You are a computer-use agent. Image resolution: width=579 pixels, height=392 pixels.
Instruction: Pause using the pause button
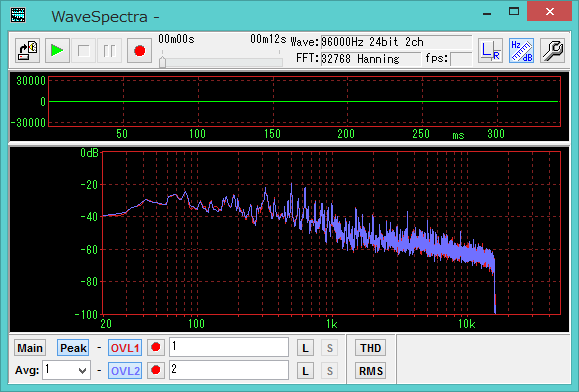(110, 51)
